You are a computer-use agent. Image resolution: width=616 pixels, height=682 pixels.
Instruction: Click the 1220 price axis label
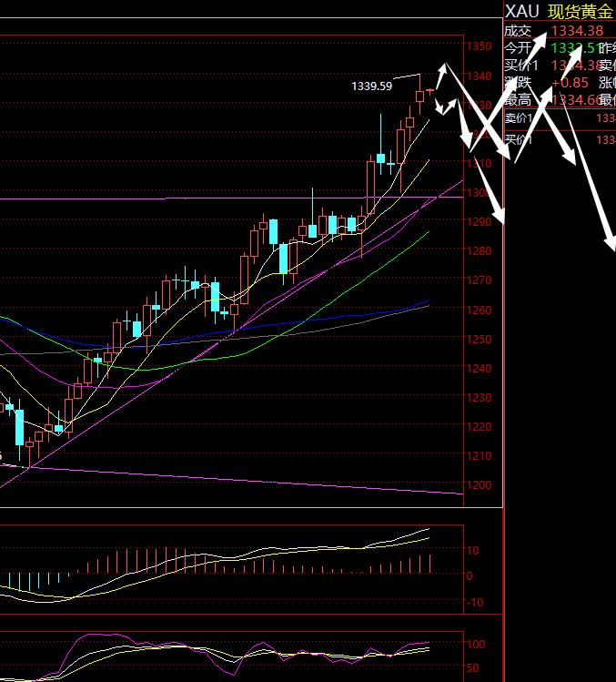480,427
